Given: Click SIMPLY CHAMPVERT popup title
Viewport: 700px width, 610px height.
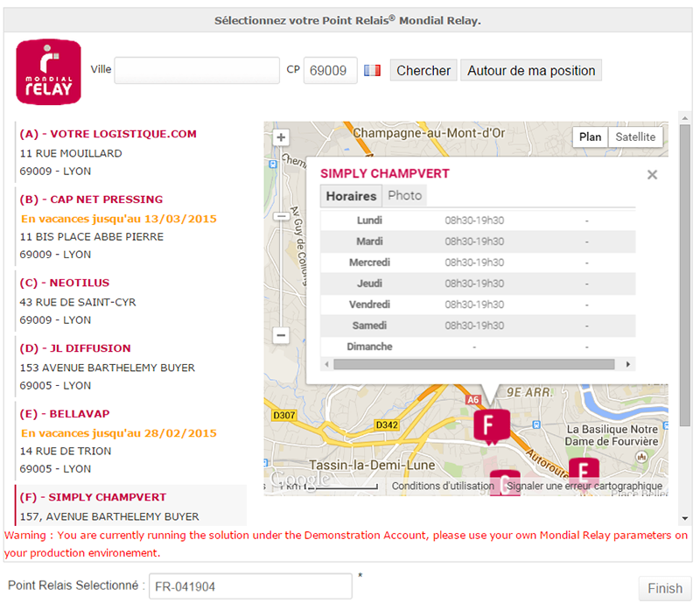Looking at the screenshot, I should pyautogui.click(x=385, y=173).
